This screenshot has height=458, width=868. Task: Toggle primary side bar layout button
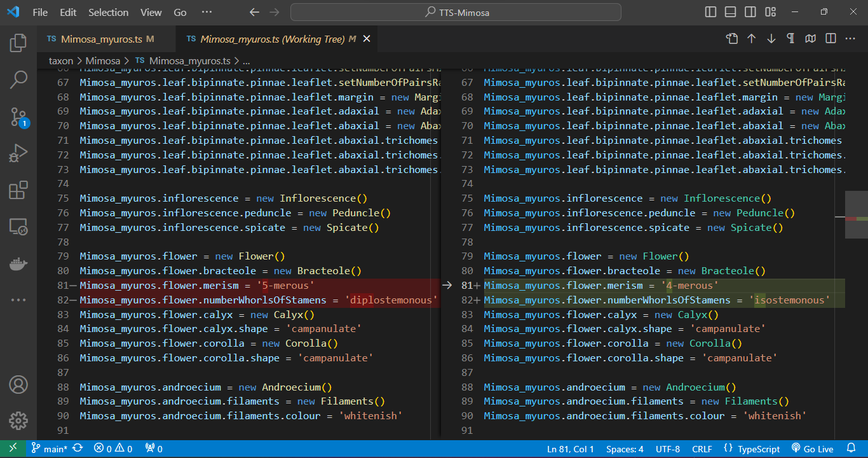(x=710, y=12)
